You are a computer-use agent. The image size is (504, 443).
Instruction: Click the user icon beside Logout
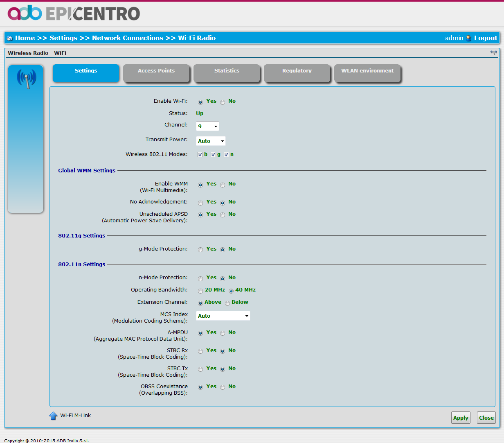tap(469, 38)
